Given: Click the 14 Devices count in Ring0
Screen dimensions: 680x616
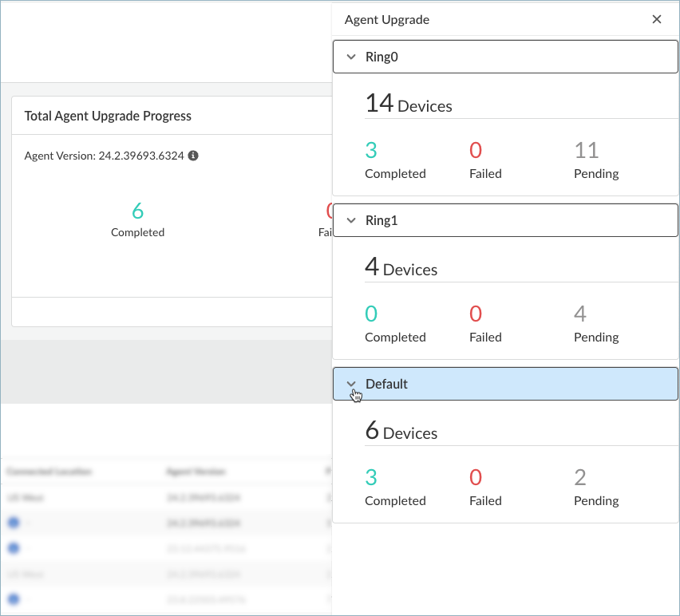Looking at the screenshot, I should click(409, 103).
